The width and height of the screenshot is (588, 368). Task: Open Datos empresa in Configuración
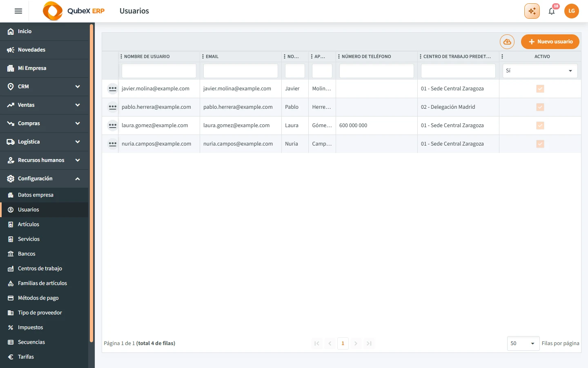pos(44,195)
